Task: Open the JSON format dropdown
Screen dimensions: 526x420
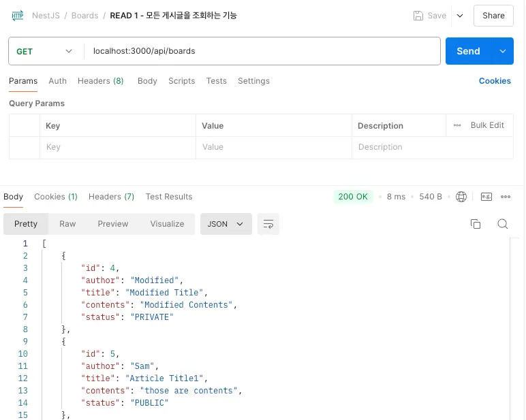Action: [x=226, y=224]
